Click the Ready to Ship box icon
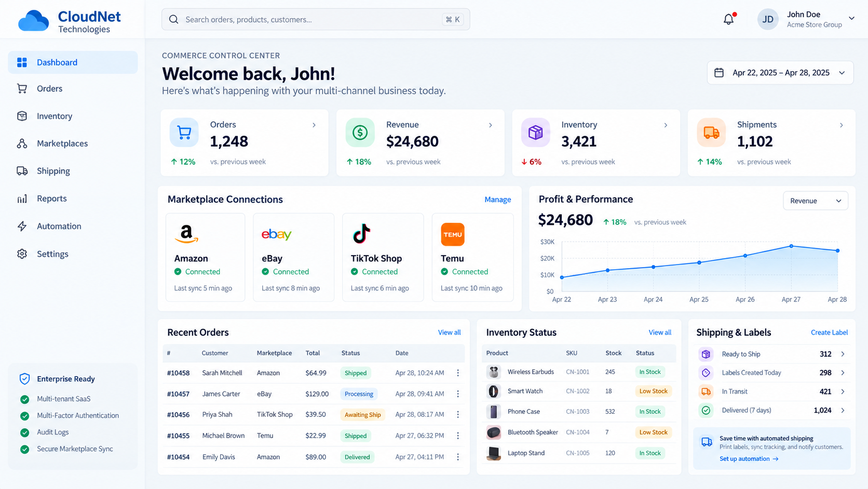This screenshot has width=868, height=489. [x=706, y=354]
